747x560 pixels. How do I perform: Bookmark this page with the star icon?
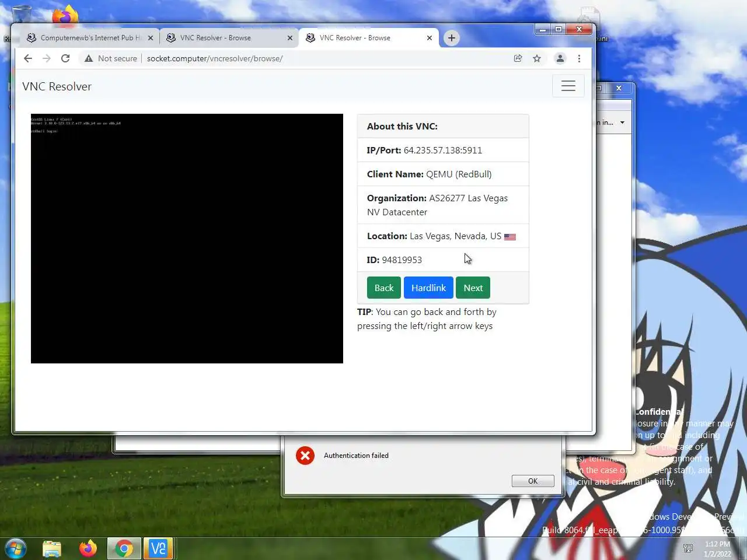coord(537,58)
